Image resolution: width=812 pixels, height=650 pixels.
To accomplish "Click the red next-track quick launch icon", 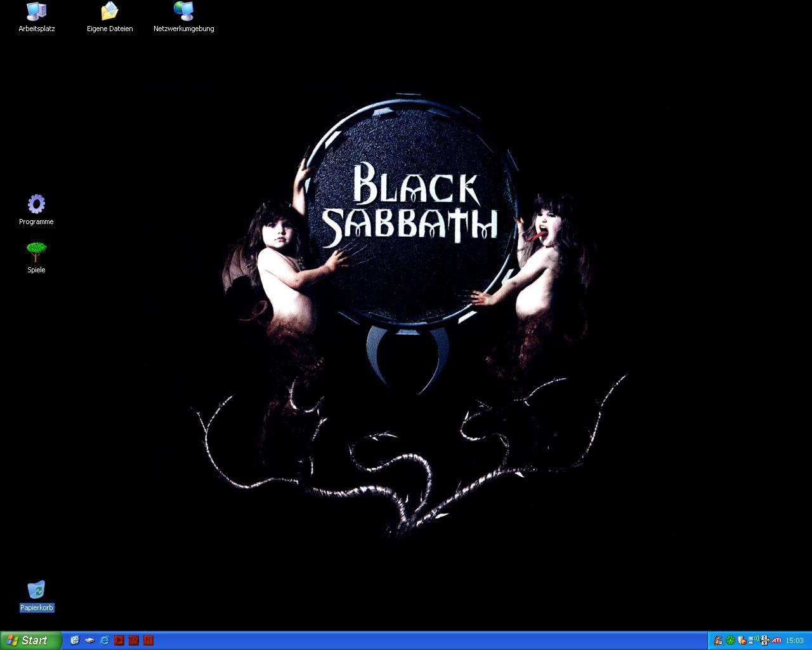I will click(148, 640).
